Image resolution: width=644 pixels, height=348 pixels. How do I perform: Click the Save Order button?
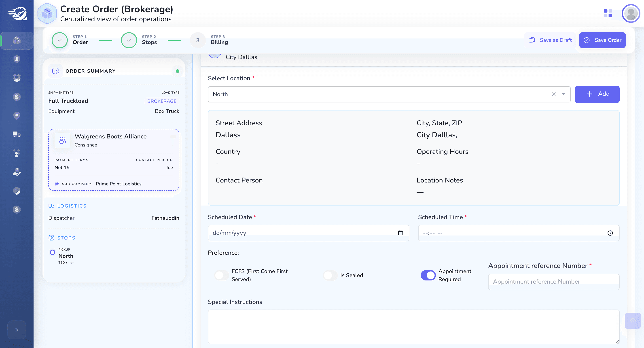point(602,40)
